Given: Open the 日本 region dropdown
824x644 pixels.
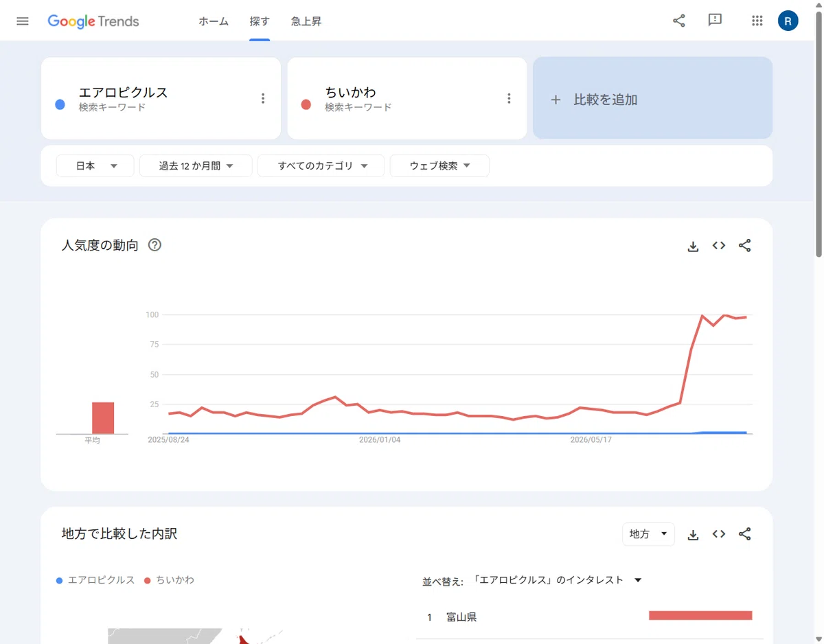Looking at the screenshot, I should pyautogui.click(x=95, y=166).
